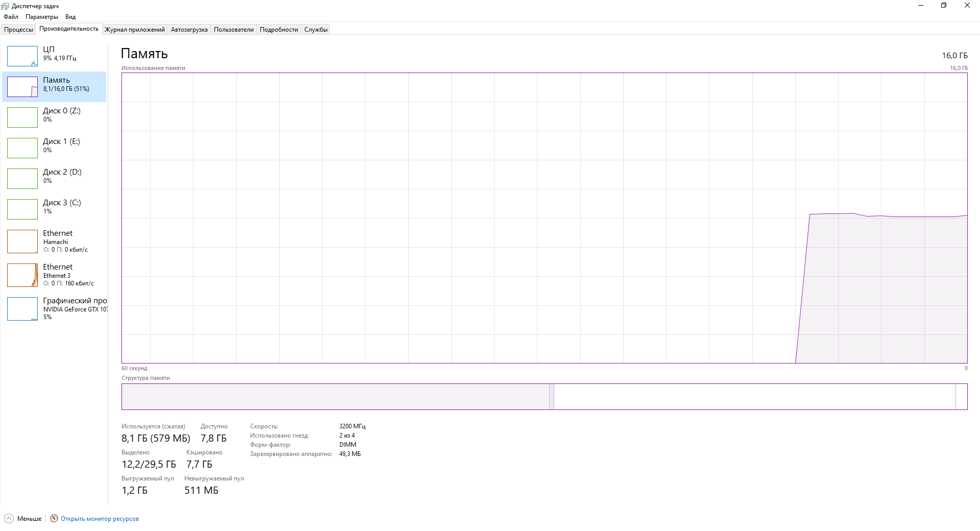Select the Ethernet 3 network label
Viewport: 980px width, 531px height.
point(57,276)
